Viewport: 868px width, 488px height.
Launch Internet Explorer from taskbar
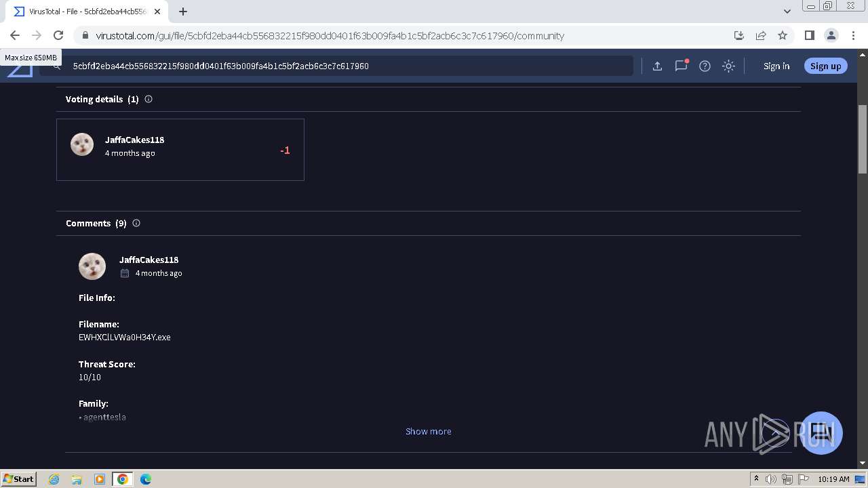pos(54,479)
